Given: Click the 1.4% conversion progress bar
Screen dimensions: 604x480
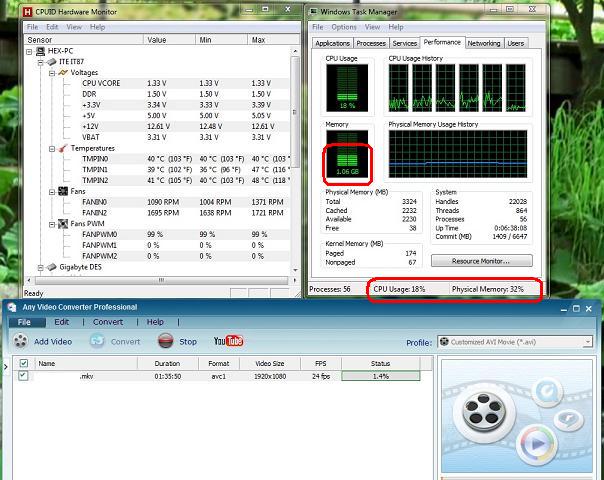Looking at the screenshot, I should [x=381, y=376].
